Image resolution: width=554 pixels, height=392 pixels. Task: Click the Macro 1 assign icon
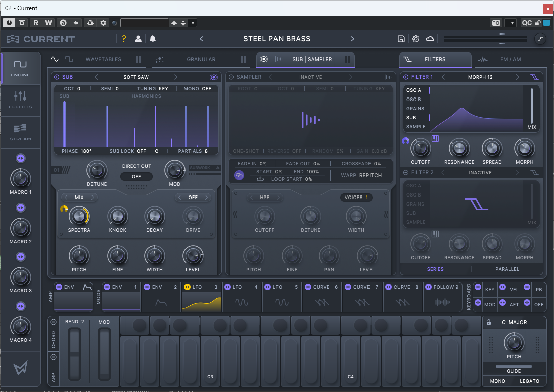(21, 159)
